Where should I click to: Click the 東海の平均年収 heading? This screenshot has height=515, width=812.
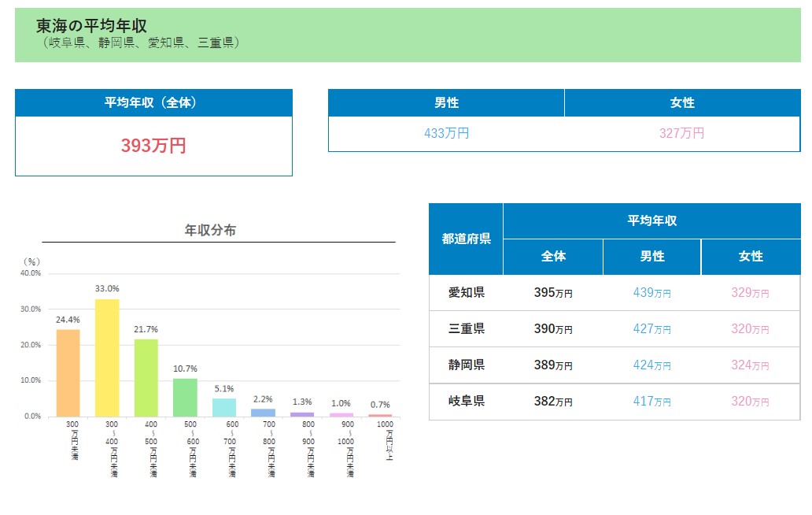point(91,25)
